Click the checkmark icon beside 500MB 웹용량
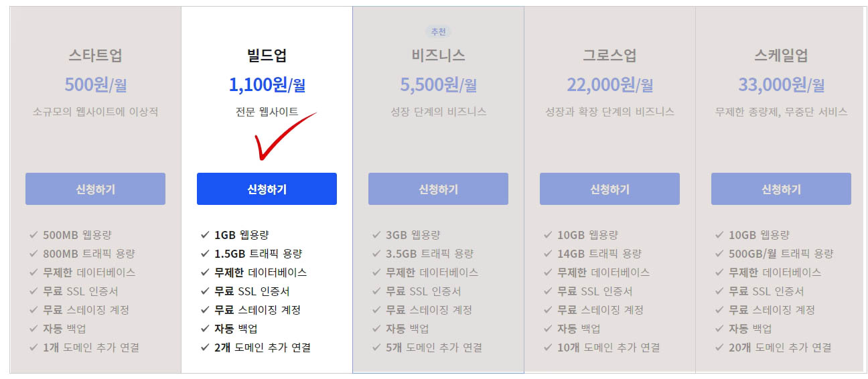Screen dimensions: 868x379 coord(33,235)
